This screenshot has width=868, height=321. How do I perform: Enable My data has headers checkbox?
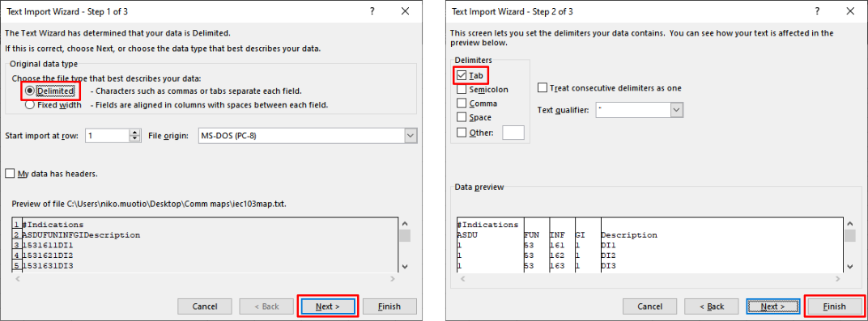(x=10, y=174)
